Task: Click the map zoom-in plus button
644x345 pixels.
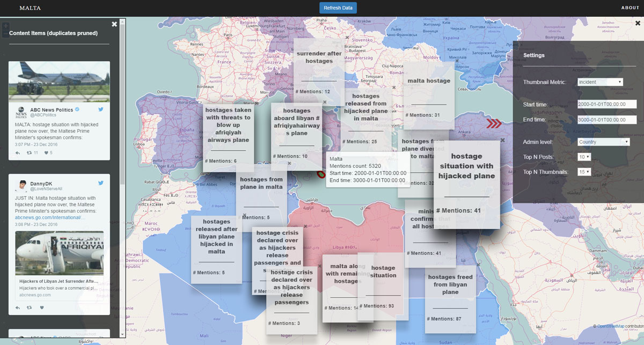Action: tap(5, 25)
